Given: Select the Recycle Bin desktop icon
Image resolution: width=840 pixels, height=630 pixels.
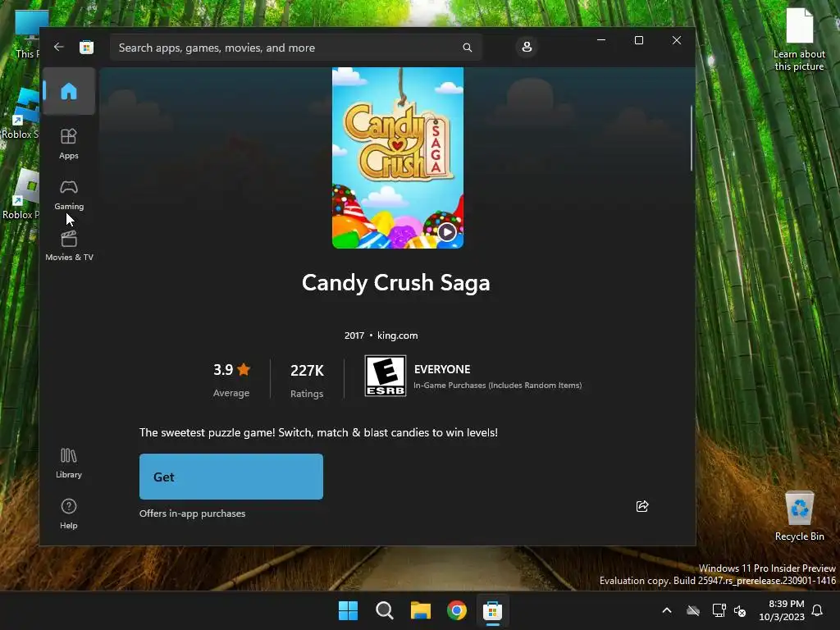Looking at the screenshot, I should pos(799,516).
